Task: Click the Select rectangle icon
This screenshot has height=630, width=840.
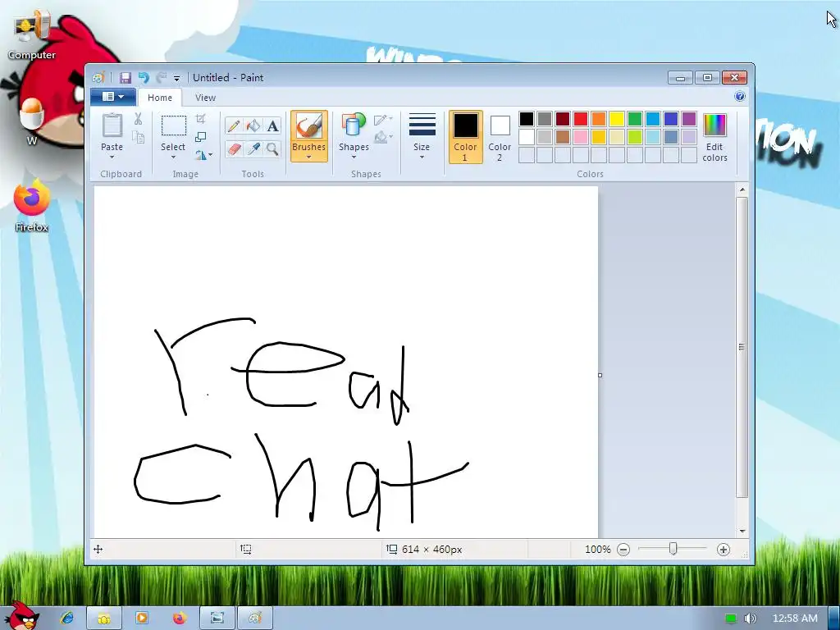Action: (x=174, y=126)
